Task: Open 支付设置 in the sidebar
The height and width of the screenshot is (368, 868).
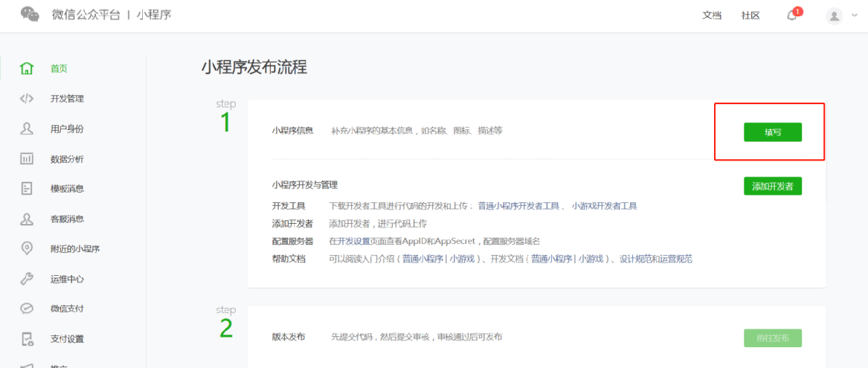Action: point(67,339)
